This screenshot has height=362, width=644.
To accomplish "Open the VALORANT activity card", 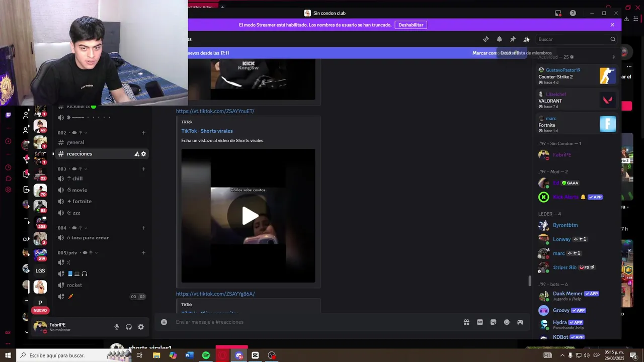I will tap(577, 100).
